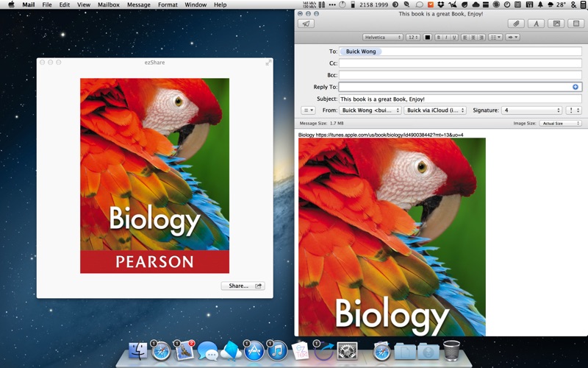Open the Trash in the Dock

point(451,351)
